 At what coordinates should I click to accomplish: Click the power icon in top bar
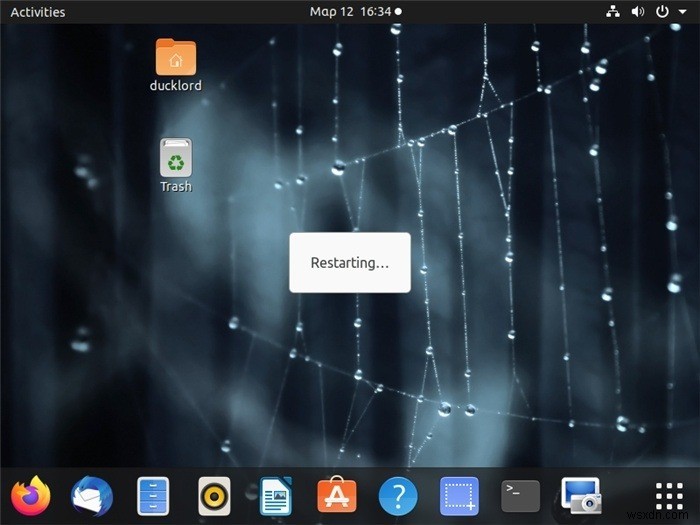[x=662, y=12]
